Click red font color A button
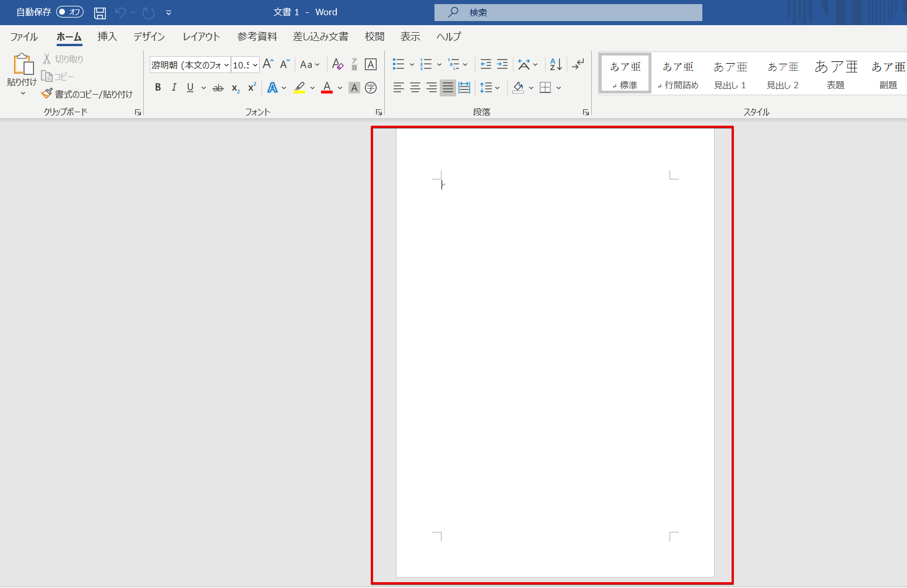The image size is (907, 588). [x=327, y=88]
